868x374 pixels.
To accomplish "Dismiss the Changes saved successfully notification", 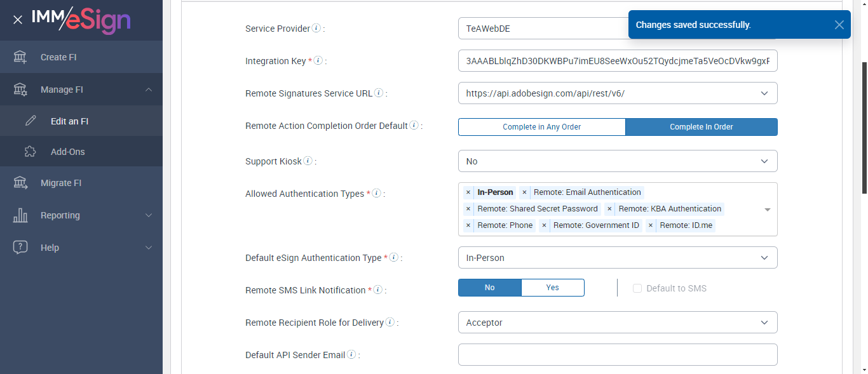I will [839, 25].
